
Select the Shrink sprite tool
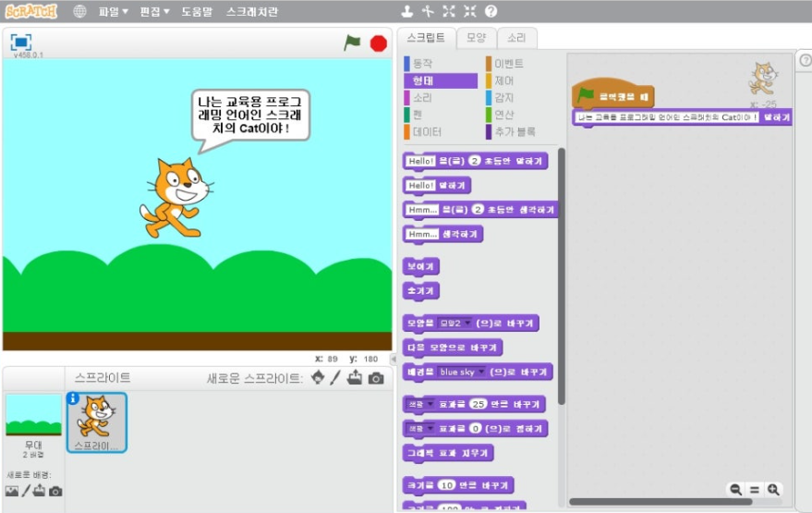click(x=469, y=11)
